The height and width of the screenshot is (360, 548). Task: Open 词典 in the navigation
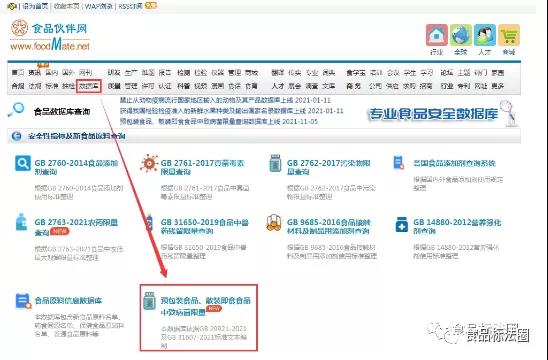[329, 73]
